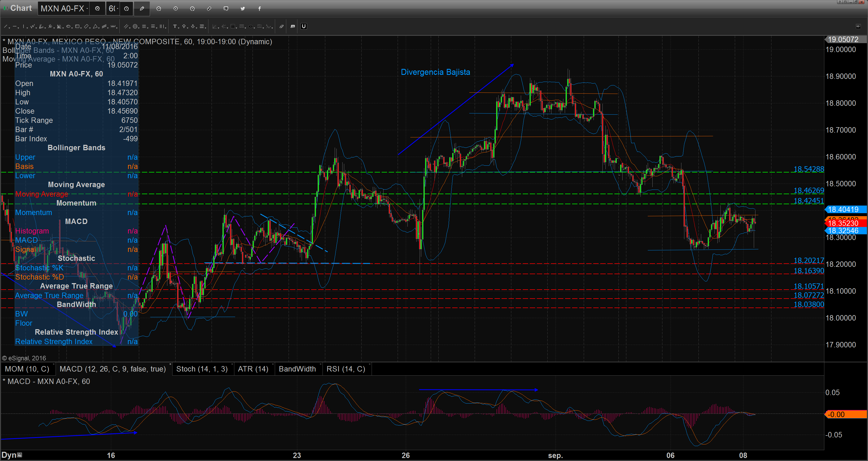The image size is (868, 461).
Task: Start bar replay with play icon
Action: point(175,8)
